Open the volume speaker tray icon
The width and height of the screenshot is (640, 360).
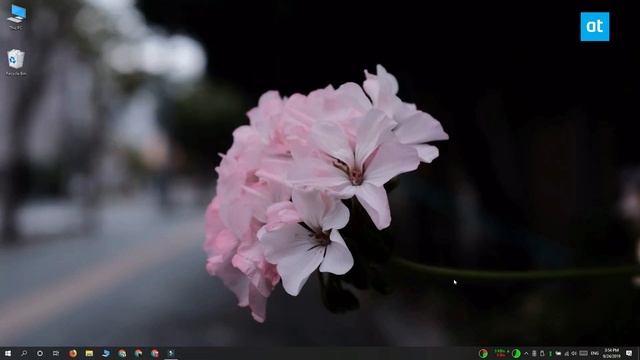point(574,353)
